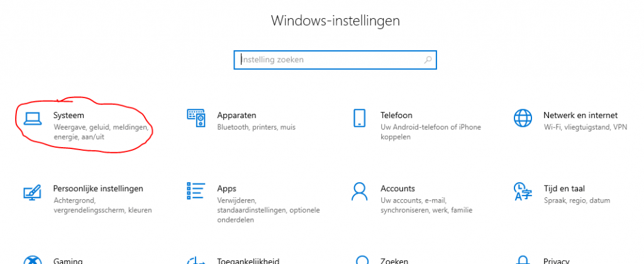
Task: Click the magnifier icon in search box
Action: coord(428,60)
